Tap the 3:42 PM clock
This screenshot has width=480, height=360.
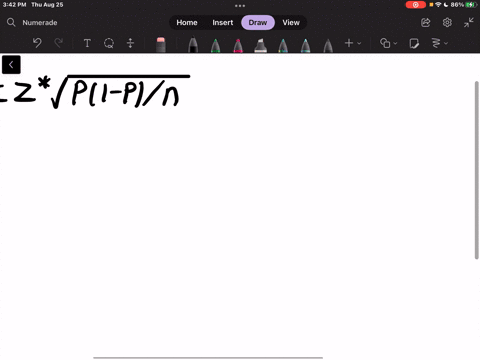click(x=14, y=5)
